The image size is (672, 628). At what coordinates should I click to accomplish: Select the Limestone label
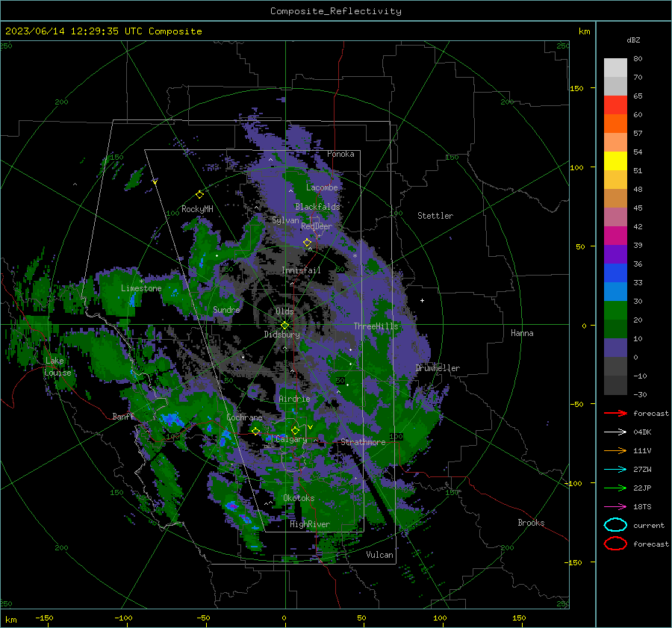[141, 288]
